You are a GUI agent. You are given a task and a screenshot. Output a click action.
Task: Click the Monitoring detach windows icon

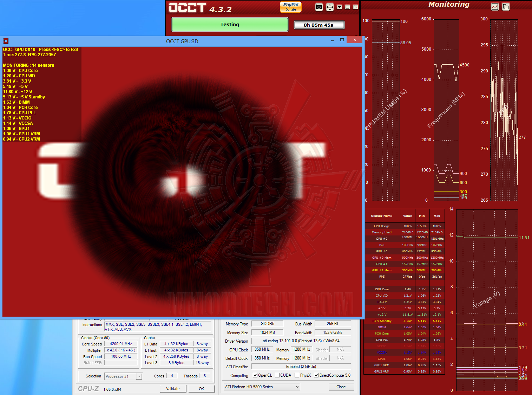(x=506, y=7)
